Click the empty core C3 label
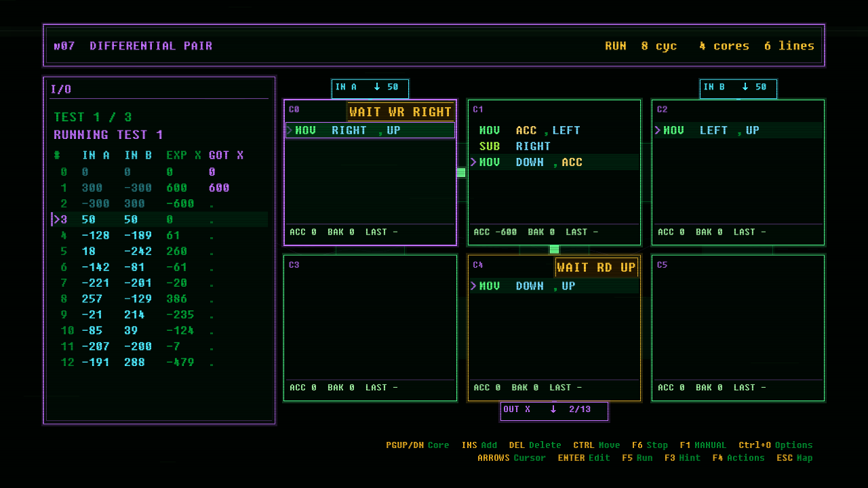868x488 pixels. tap(294, 265)
